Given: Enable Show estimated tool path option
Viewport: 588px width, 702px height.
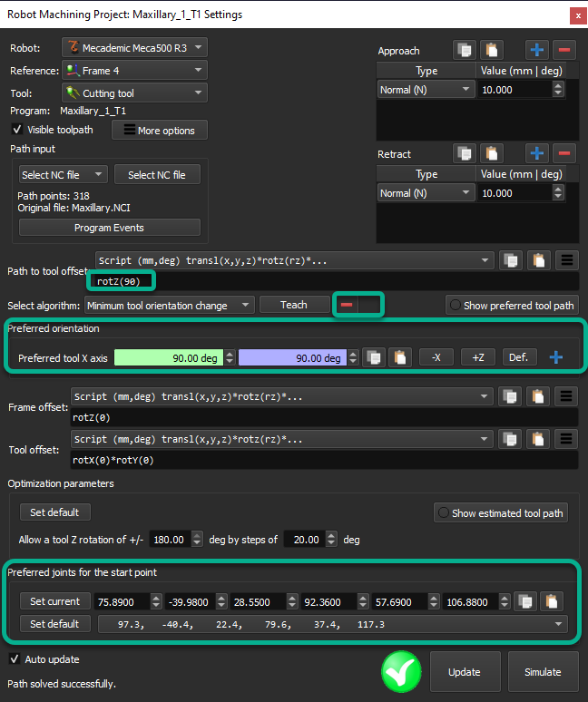Looking at the screenshot, I should (x=443, y=513).
